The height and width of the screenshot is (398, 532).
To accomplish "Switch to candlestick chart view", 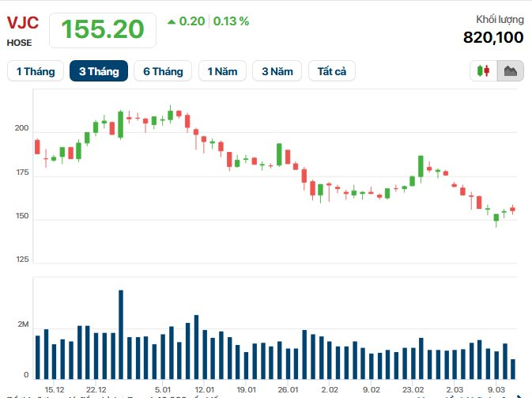I will coord(484,71).
